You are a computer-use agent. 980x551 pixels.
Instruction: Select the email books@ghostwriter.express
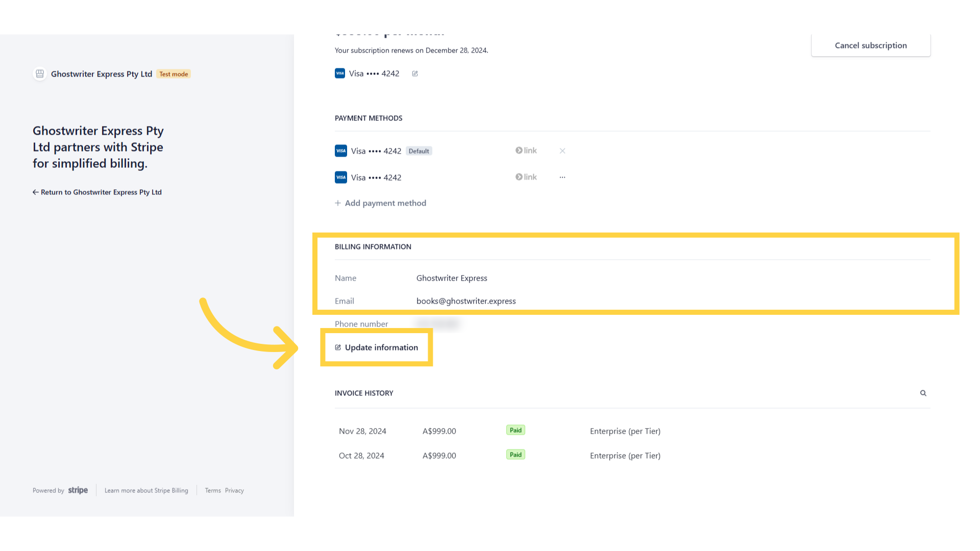tap(466, 301)
